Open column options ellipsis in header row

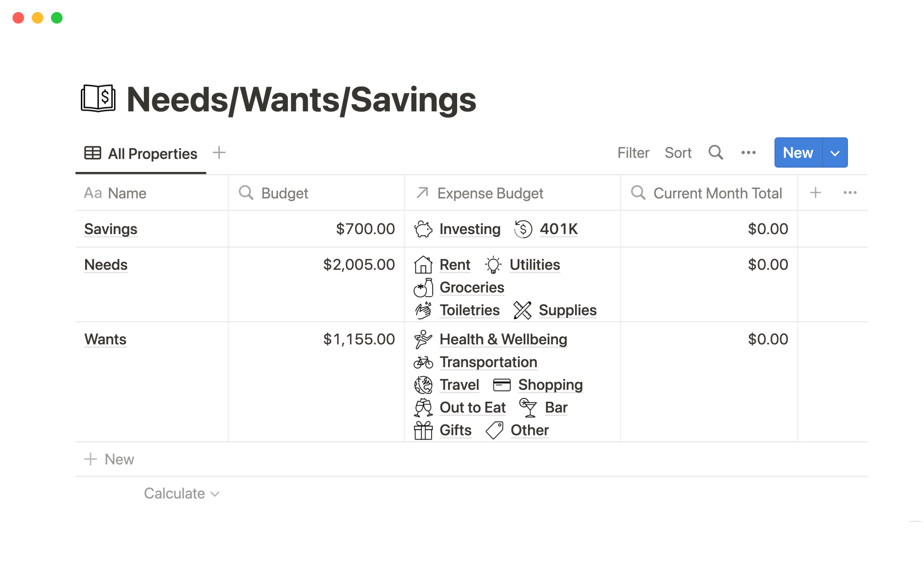850,193
